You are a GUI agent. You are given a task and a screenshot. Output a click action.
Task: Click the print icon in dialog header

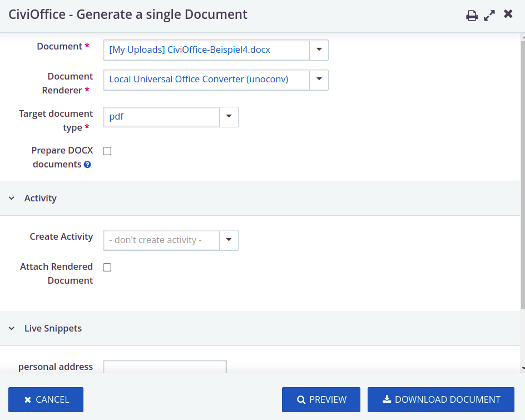[472, 16]
